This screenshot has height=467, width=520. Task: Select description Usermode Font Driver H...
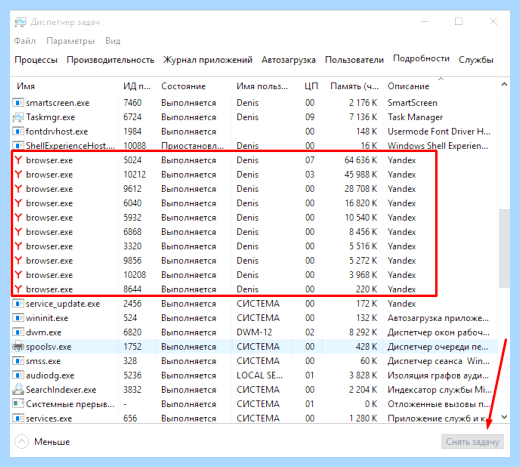coord(439,131)
